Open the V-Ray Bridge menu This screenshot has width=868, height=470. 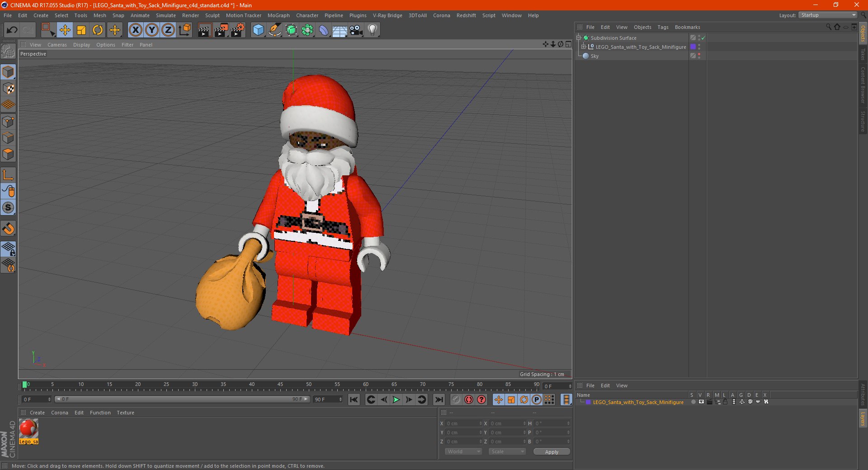387,15
